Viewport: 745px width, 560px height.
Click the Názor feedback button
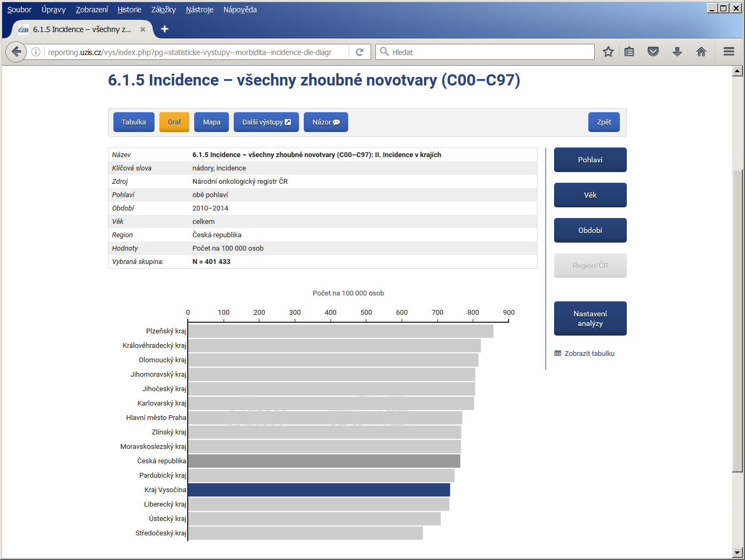pyautogui.click(x=326, y=122)
